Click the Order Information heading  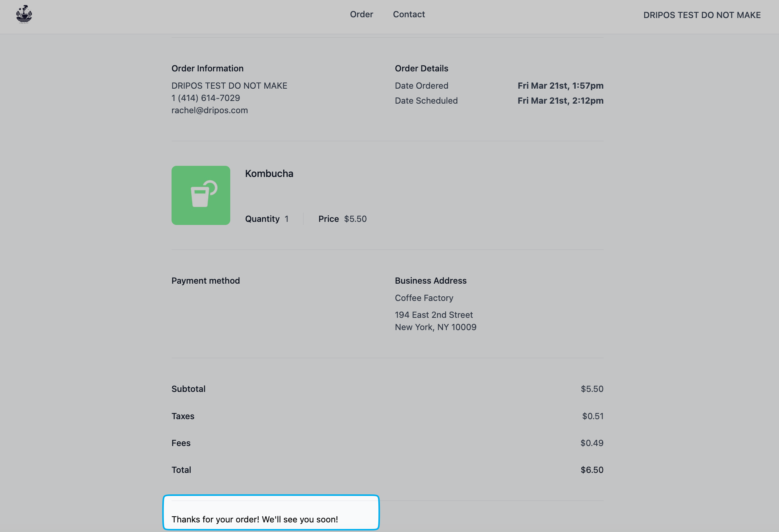(x=207, y=69)
